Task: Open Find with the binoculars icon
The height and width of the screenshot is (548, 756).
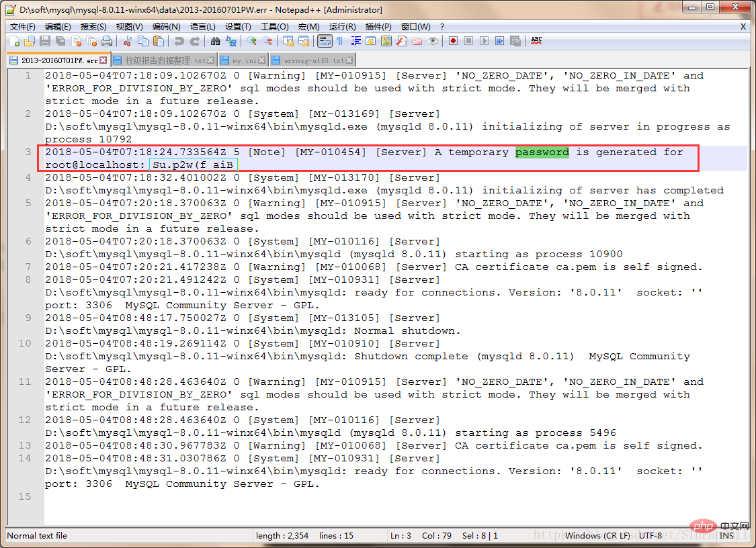Action: pos(216,42)
